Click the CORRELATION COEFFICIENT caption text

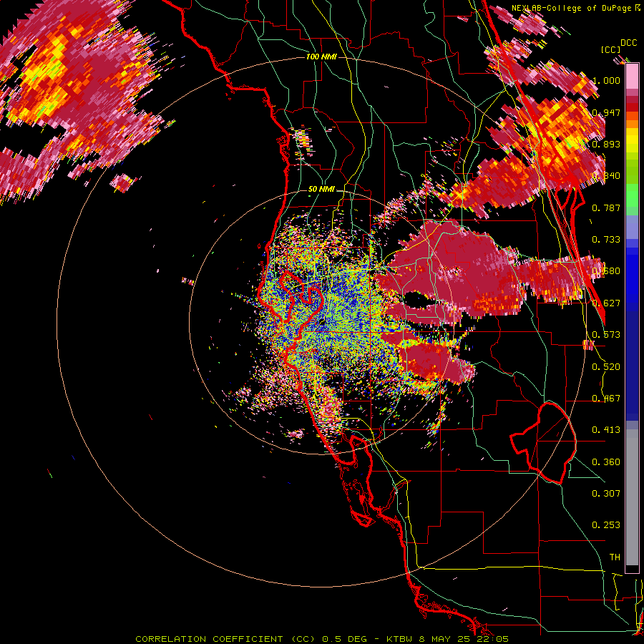[x=209, y=639]
